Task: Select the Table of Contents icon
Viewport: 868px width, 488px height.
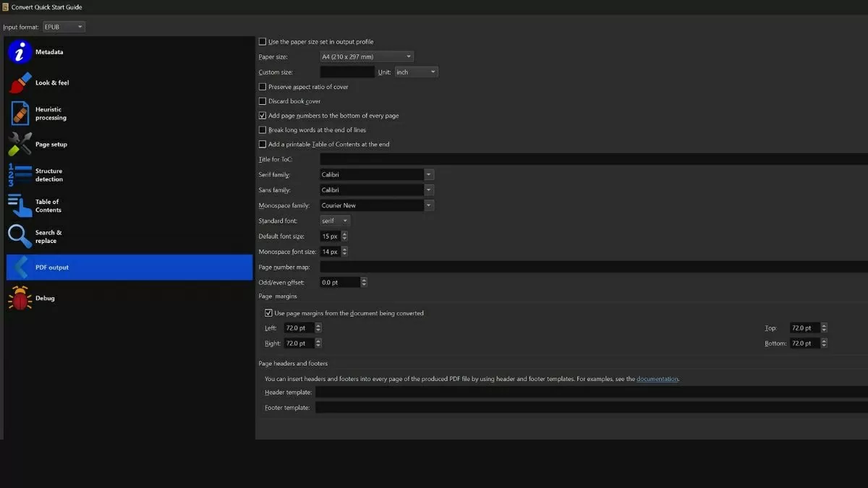Action: (x=20, y=206)
